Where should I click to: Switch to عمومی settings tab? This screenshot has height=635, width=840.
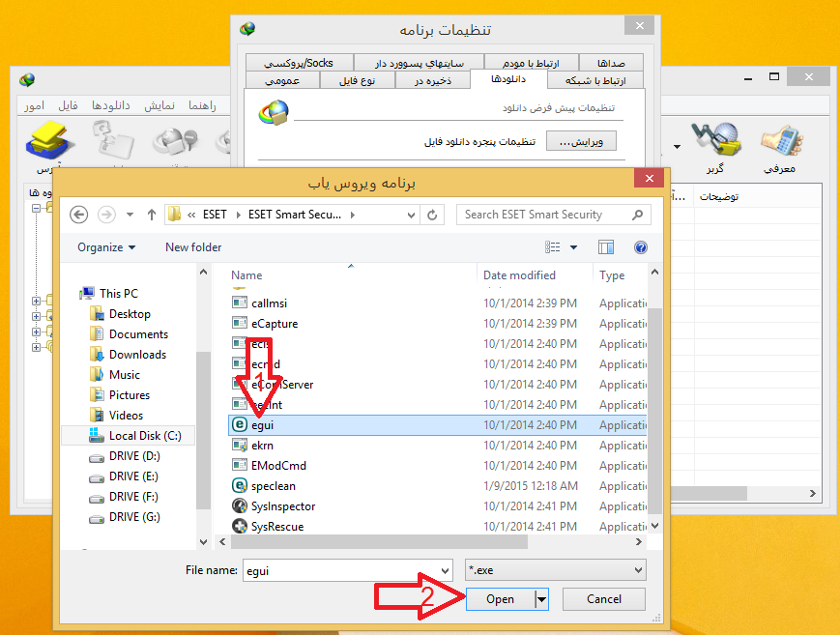282,80
